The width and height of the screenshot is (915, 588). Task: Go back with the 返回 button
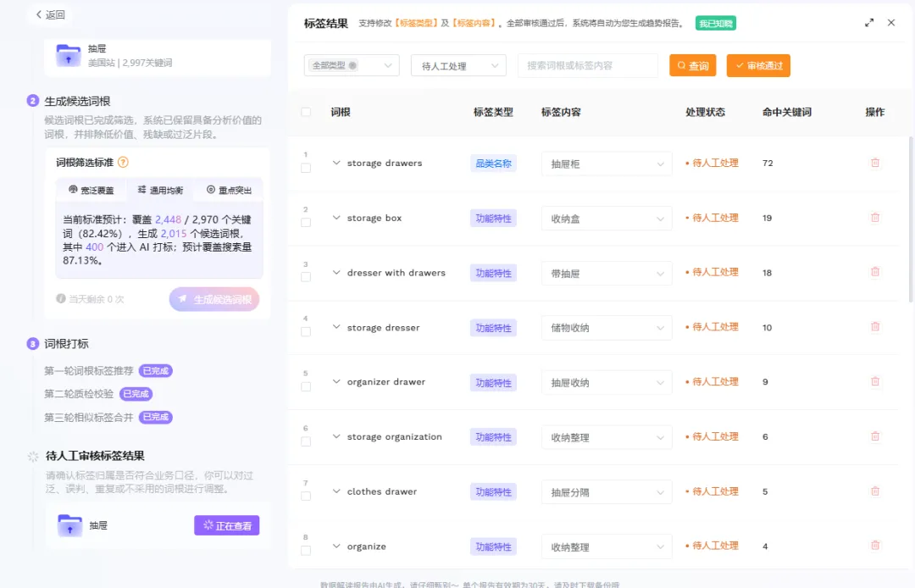50,14
